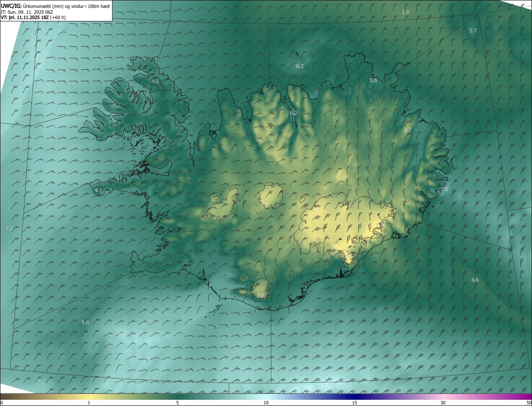
Task: Click the 5.6 value label
Action: pos(373,81)
